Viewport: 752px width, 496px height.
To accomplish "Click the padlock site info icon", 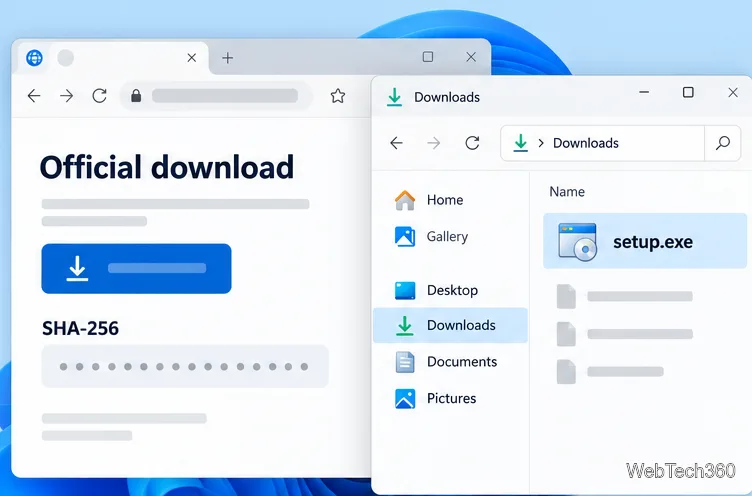I will (136, 96).
